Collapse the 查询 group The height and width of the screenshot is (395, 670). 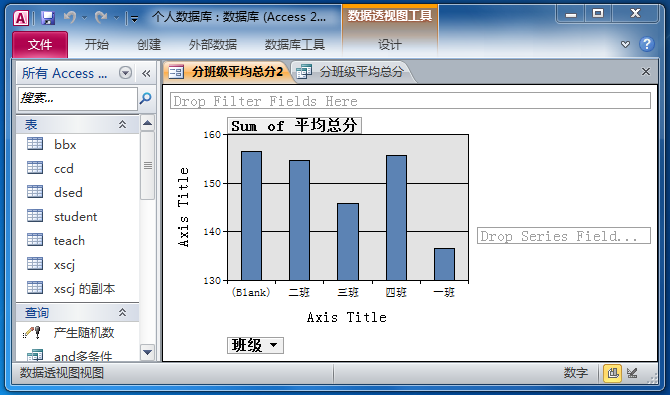point(122,312)
